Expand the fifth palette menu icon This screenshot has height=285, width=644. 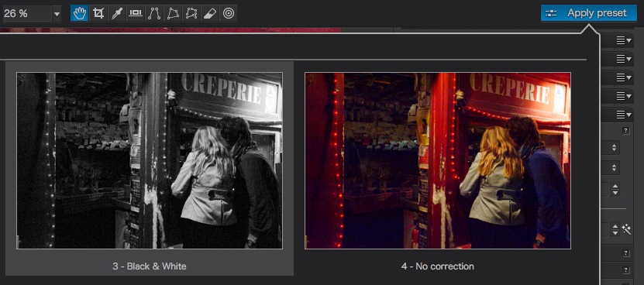tap(624, 115)
